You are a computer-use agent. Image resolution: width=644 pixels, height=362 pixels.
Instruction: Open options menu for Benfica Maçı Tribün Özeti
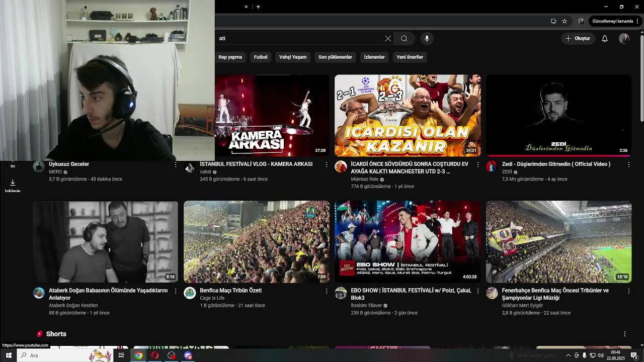click(x=327, y=291)
